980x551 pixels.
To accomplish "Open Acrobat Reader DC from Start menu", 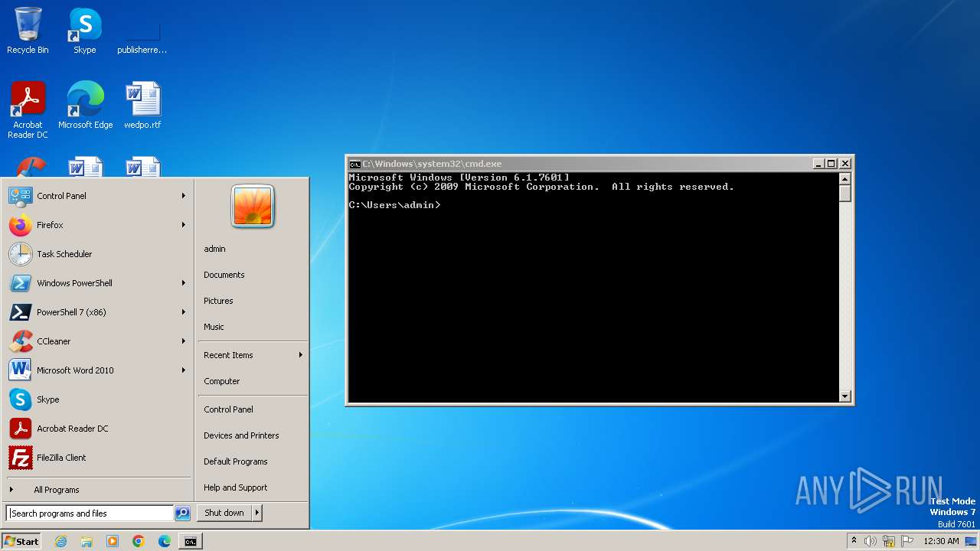I will pyautogui.click(x=98, y=429).
